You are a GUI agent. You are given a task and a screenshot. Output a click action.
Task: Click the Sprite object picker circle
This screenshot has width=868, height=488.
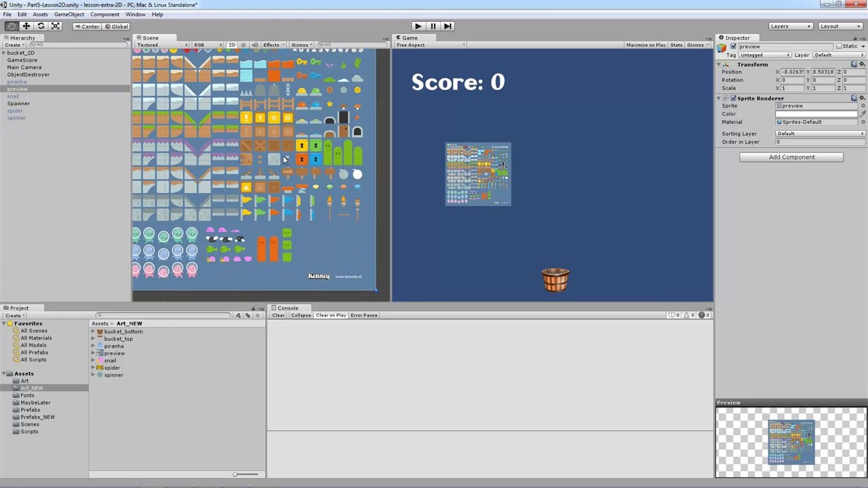[863, 106]
